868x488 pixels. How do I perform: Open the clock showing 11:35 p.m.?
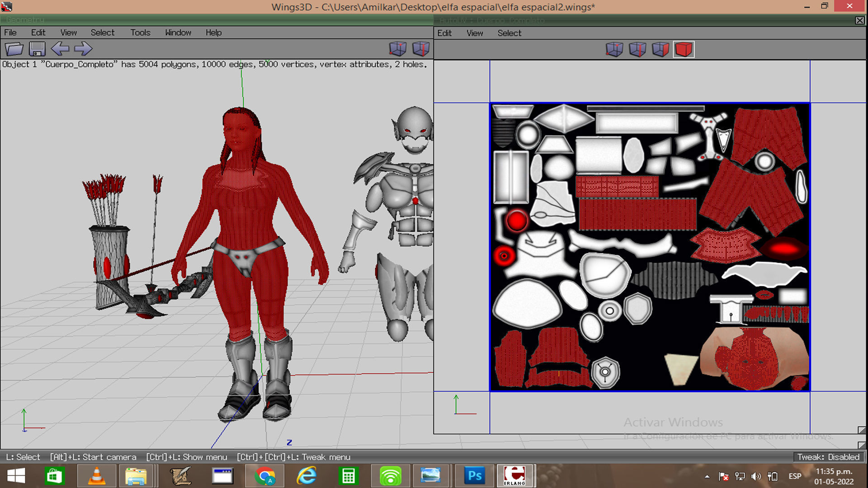pos(834,476)
